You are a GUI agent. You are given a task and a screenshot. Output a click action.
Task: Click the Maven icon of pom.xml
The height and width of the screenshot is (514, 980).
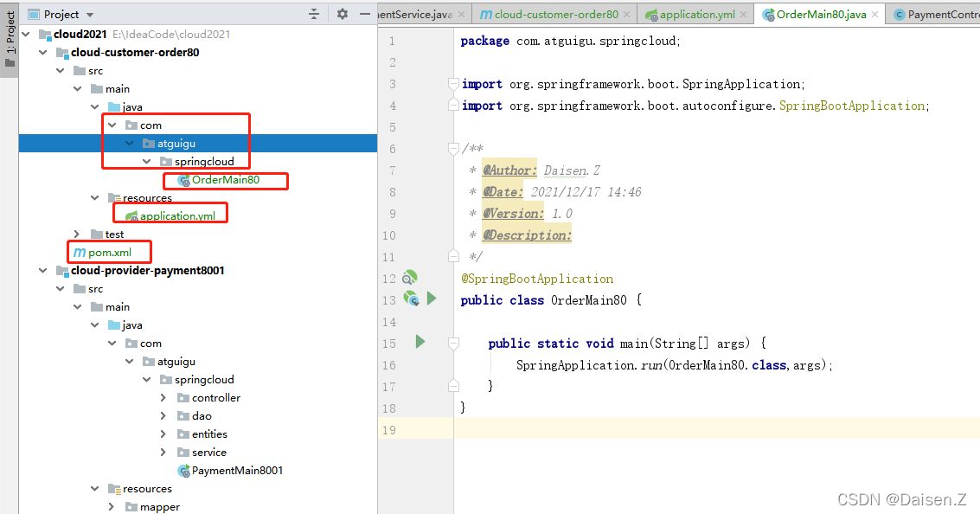[80, 253]
